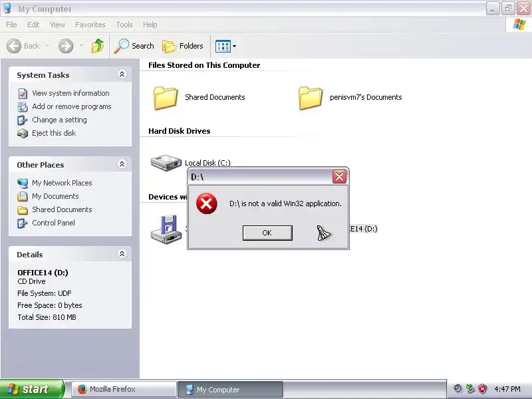Collapse the Other Places panel
This screenshot has width=532, height=399.
point(122,164)
